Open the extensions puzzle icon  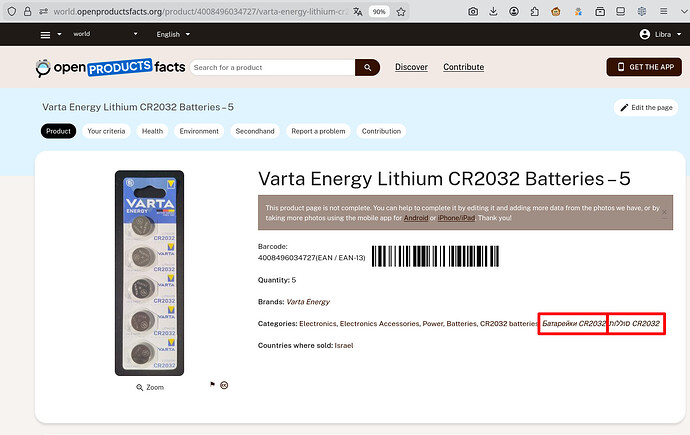534,12
